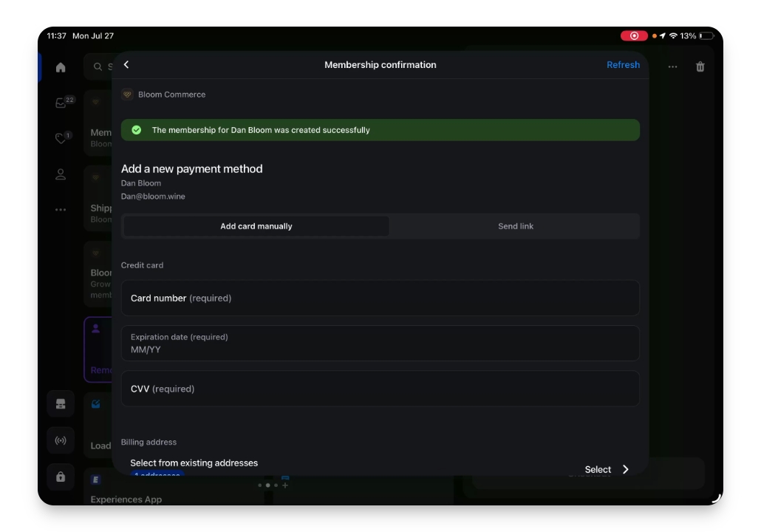761x532 pixels.
Task: Switch to the Send link tab
Action: pyautogui.click(x=516, y=226)
